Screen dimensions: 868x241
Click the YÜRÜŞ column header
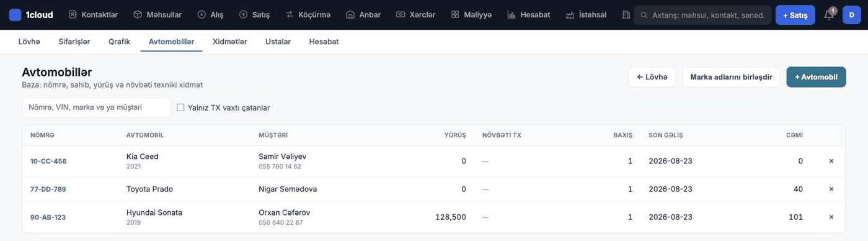point(455,135)
